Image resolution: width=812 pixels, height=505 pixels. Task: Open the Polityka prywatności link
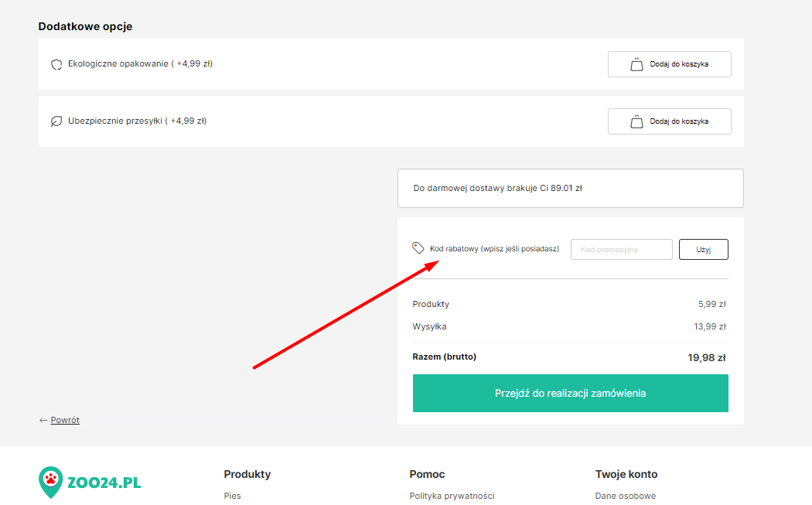452,496
